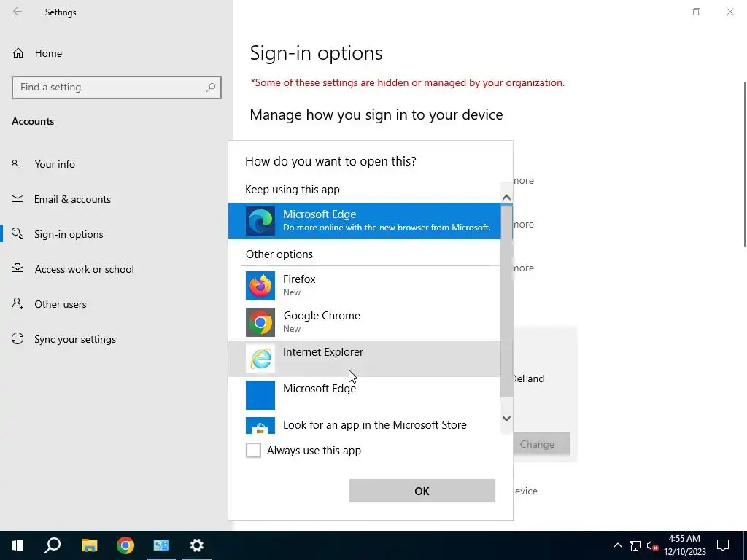Click the muted volume tray icon

(x=652, y=545)
